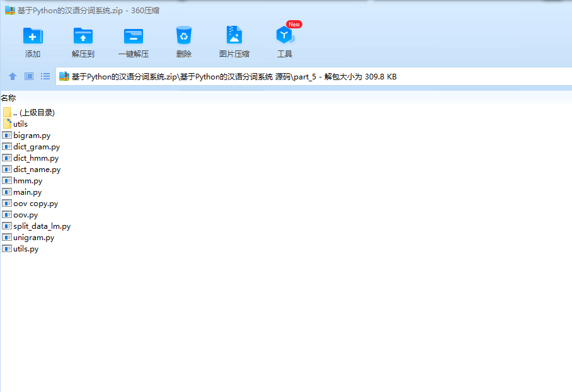
Task: Click the file icon beside oov copy.py
Action: 7,204
